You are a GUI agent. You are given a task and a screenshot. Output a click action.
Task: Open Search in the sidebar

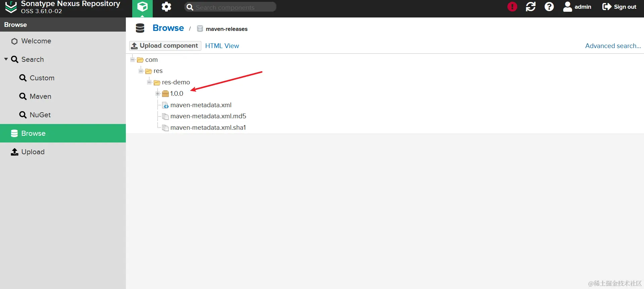(63, 59)
